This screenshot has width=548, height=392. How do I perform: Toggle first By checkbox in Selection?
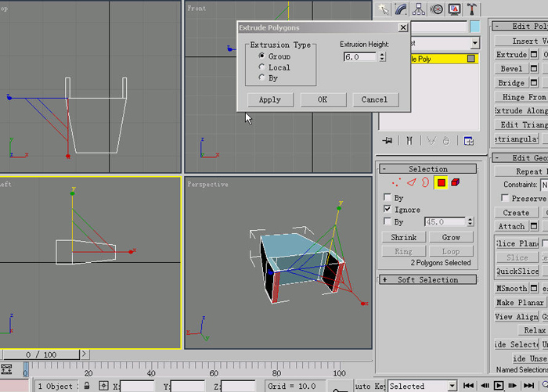pos(387,197)
